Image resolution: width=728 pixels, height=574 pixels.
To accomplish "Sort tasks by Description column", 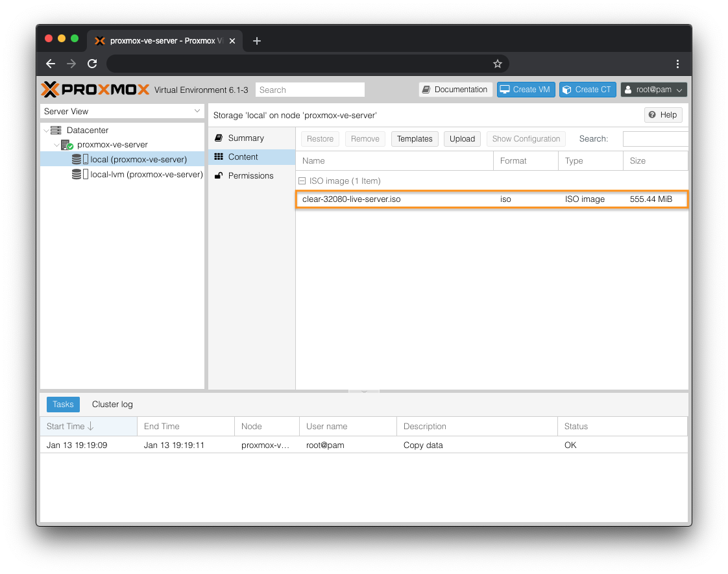I will pyautogui.click(x=478, y=426).
